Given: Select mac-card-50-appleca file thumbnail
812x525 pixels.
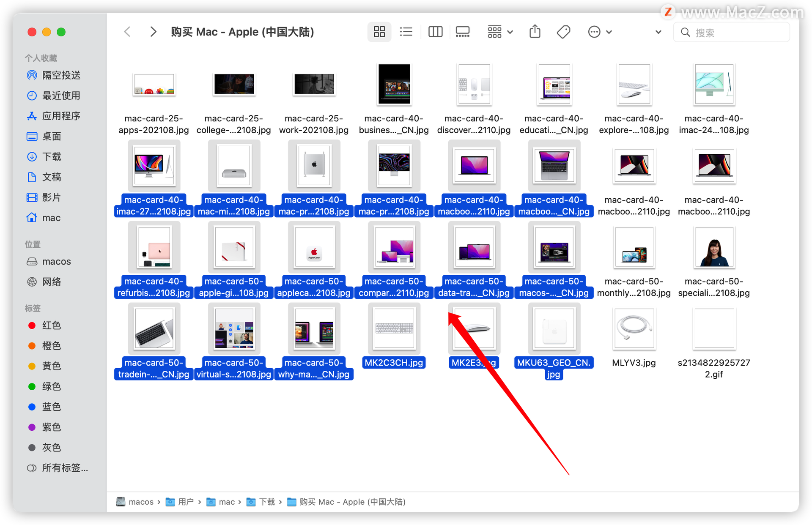Looking at the screenshot, I should click(x=314, y=247).
